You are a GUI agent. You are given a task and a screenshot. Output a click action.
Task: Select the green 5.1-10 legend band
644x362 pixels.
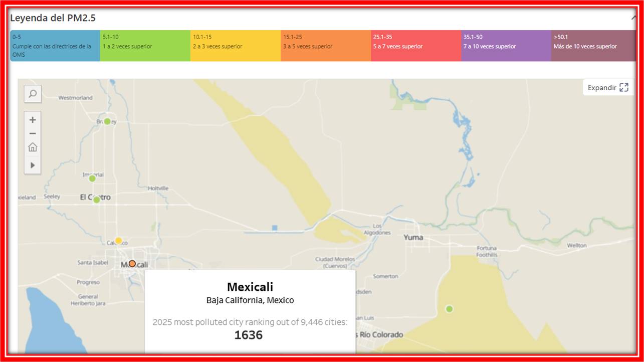click(145, 46)
